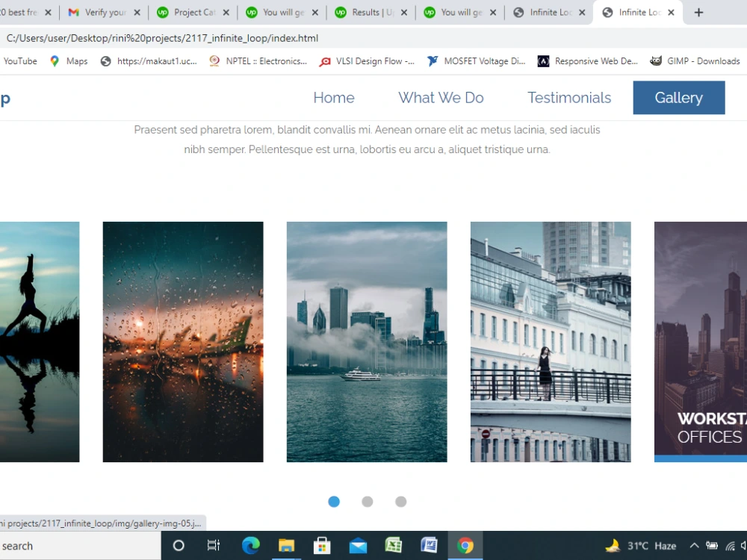This screenshot has width=747, height=560.
Task: Click the address bar URL
Action: (162, 38)
